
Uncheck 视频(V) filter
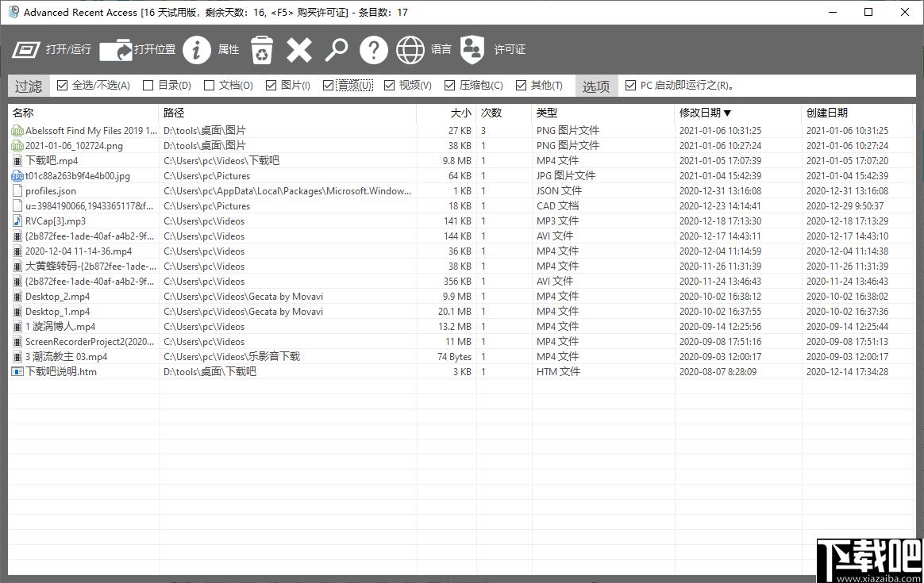(389, 86)
